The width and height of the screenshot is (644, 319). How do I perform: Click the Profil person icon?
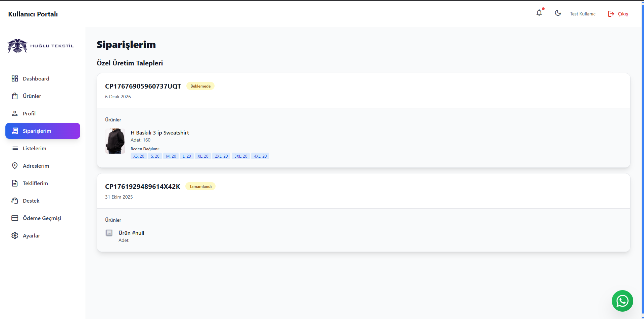tap(15, 113)
